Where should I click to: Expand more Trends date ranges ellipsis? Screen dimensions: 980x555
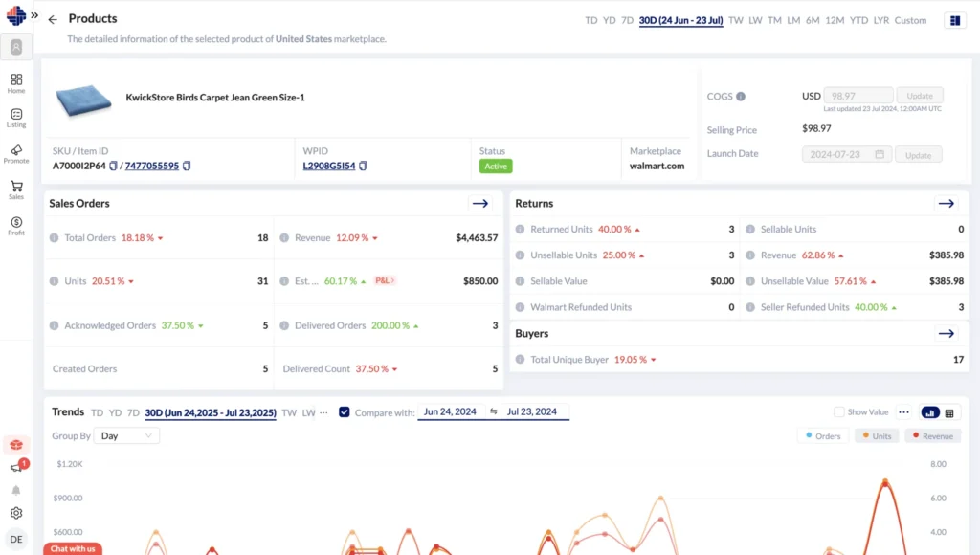coord(323,412)
